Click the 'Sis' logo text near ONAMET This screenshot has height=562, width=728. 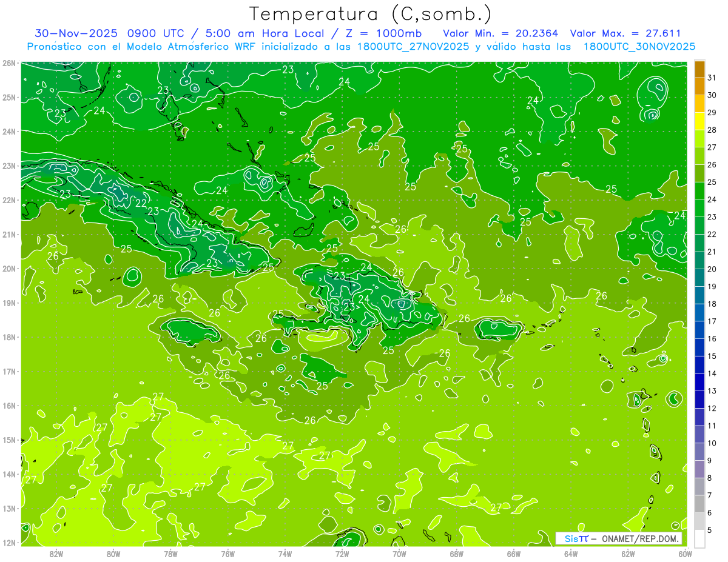click(570, 538)
